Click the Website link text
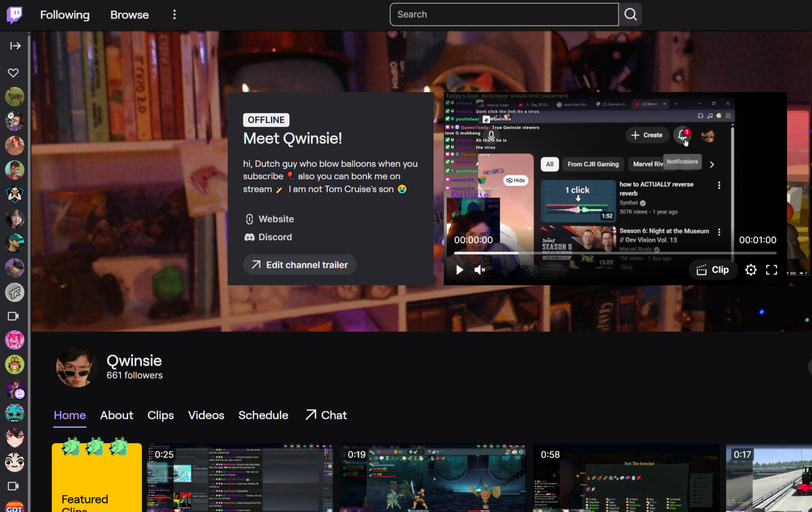 point(276,219)
